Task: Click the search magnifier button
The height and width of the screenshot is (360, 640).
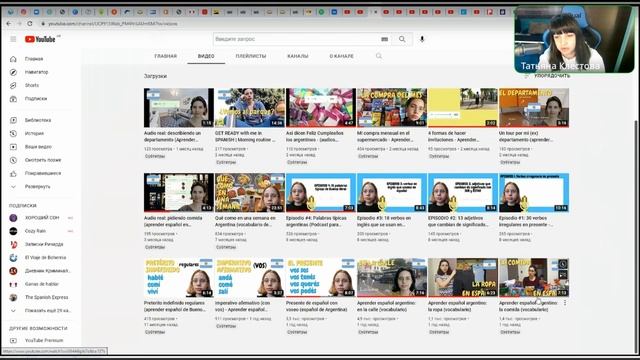Action: pyautogui.click(x=402, y=39)
